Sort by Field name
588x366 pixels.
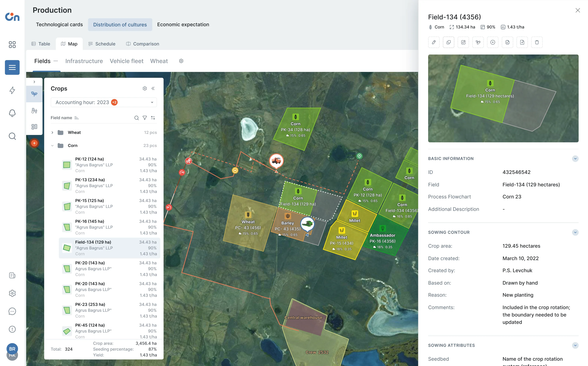pos(65,118)
